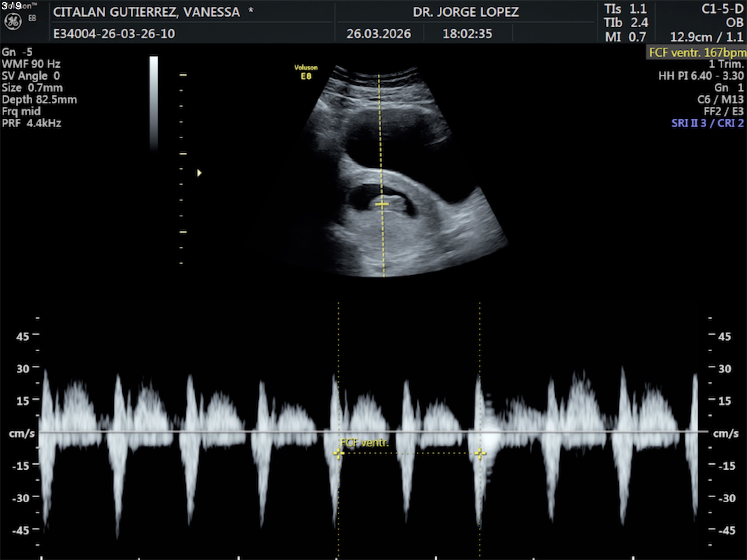The width and height of the screenshot is (747, 560).
Task: Select the FCF ventr. 167bpm measurement result
Action: tap(697, 53)
